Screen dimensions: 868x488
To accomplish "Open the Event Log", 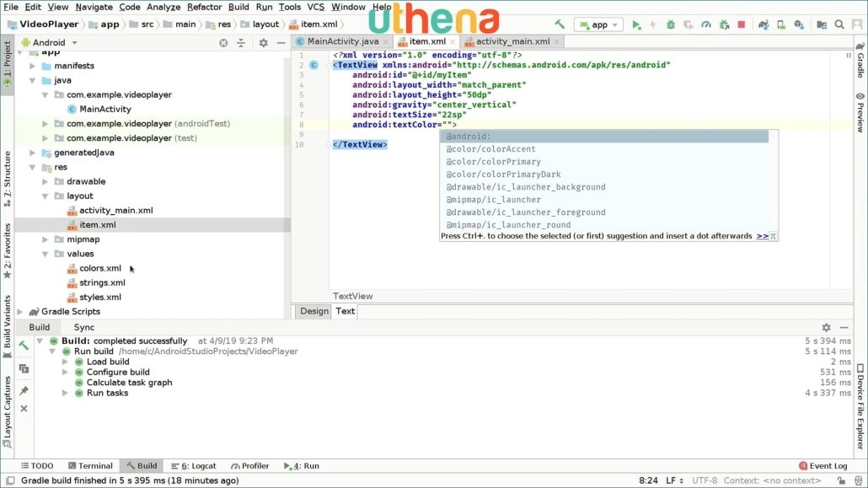I will tap(823, 466).
